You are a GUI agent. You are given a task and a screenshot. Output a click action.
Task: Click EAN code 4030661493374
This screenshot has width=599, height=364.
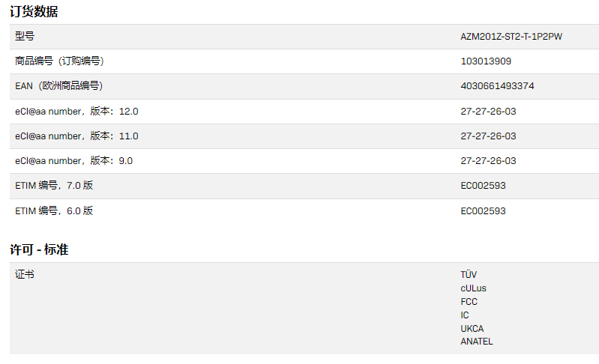tap(497, 86)
